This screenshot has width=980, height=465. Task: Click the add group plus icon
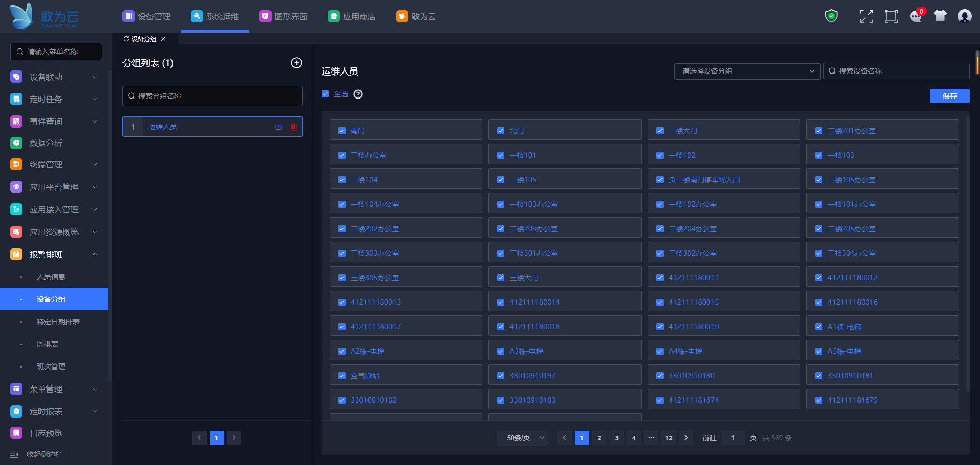pos(296,63)
